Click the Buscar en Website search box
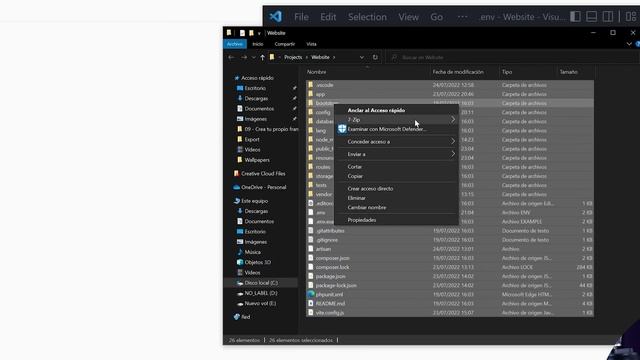This screenshot has height=360, width=640. coord(512,57)
